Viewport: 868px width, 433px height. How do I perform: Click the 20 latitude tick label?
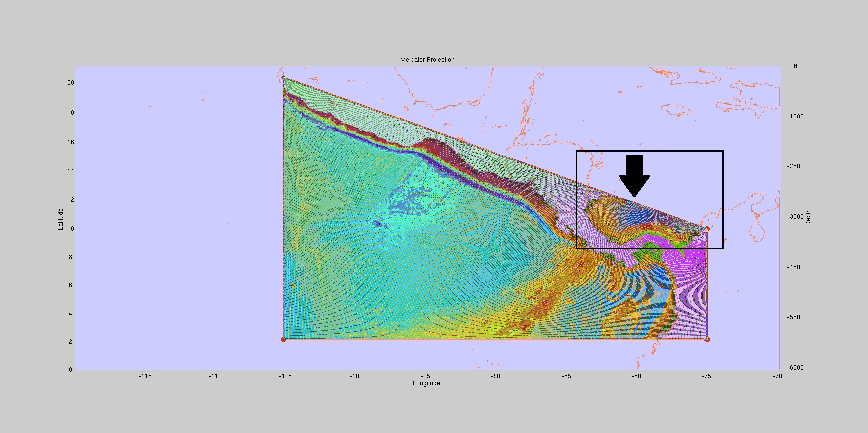coord(70,83)
